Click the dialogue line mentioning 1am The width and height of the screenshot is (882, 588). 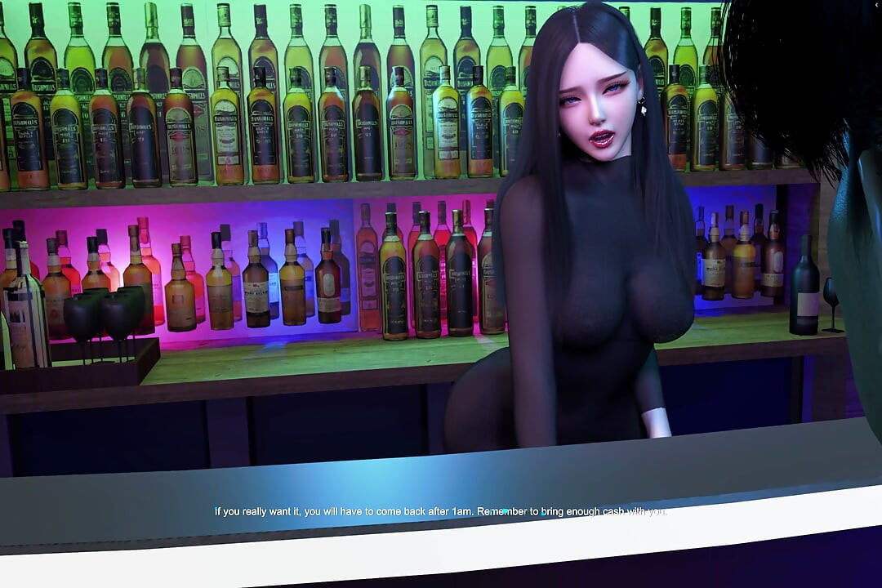point(441,511)
